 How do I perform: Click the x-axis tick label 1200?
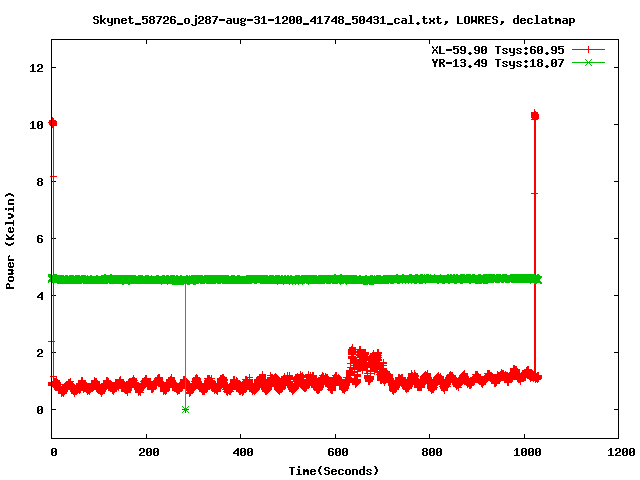621,452
